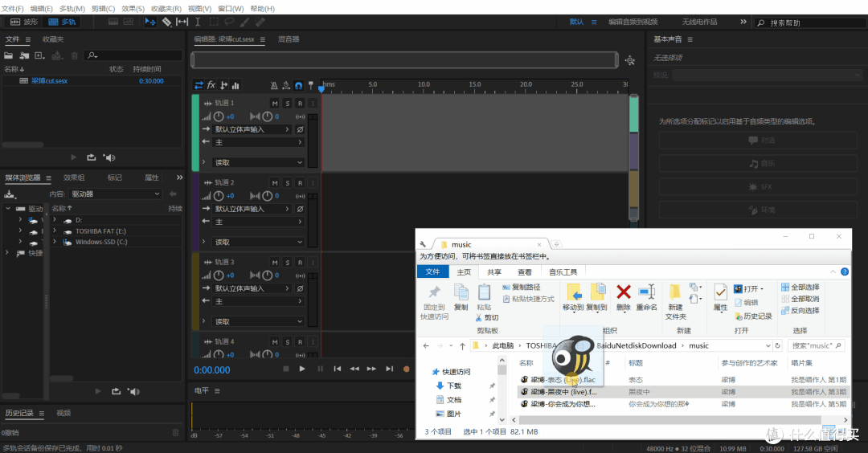The height and width of the screenshot is (453, 868).
Task: Select the Move tool in top toolbar
Action: pos(150,22)
